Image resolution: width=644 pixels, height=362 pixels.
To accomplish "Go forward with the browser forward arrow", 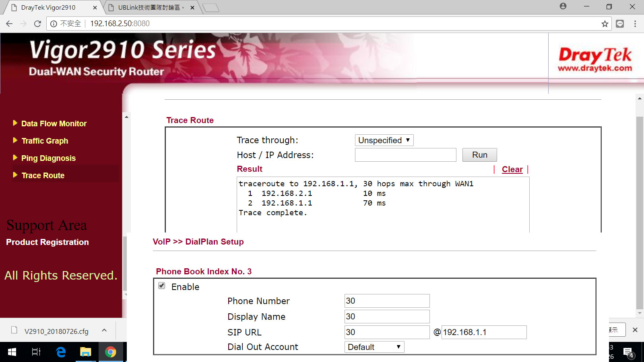I will 23,24.
